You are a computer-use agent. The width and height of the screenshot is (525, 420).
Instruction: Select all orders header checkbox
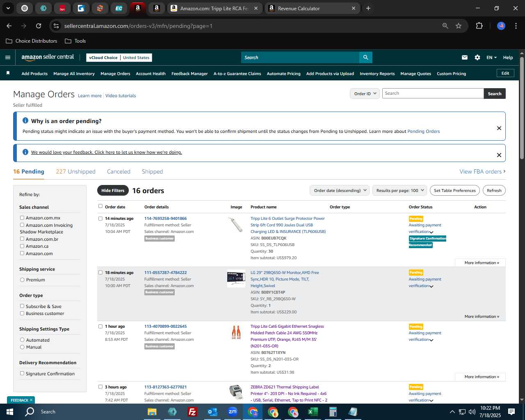coord(100,206)
